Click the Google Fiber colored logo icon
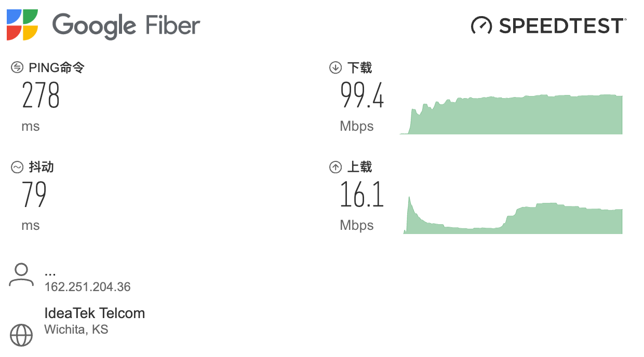The width and height of the screenshot is (644, 357). (22, 24)
